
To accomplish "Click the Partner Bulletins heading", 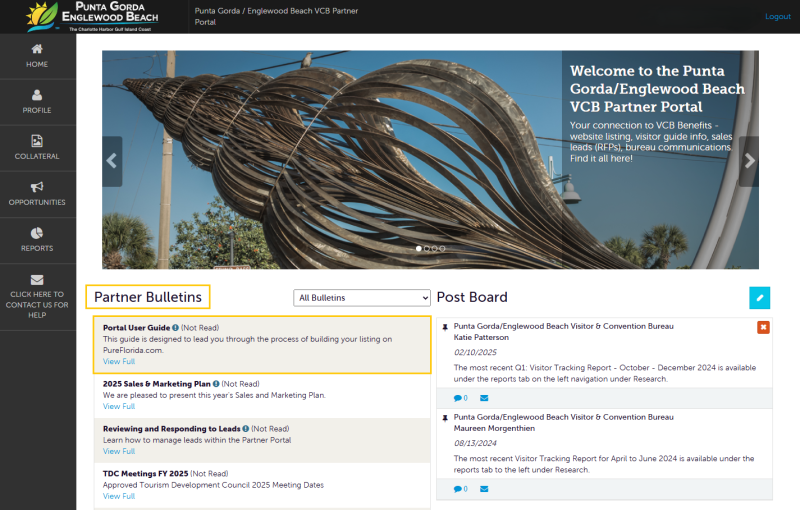I will pyautogui.click(x=148, y=297).
